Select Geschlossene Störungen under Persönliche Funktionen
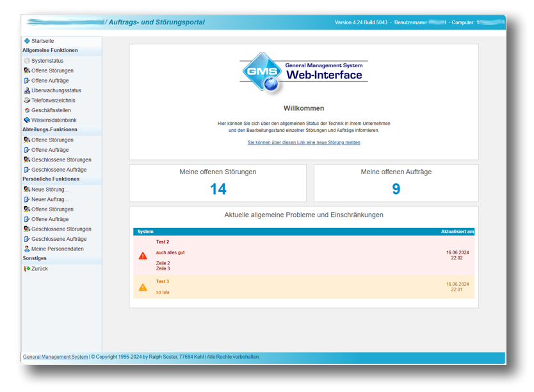 (61, 229)
